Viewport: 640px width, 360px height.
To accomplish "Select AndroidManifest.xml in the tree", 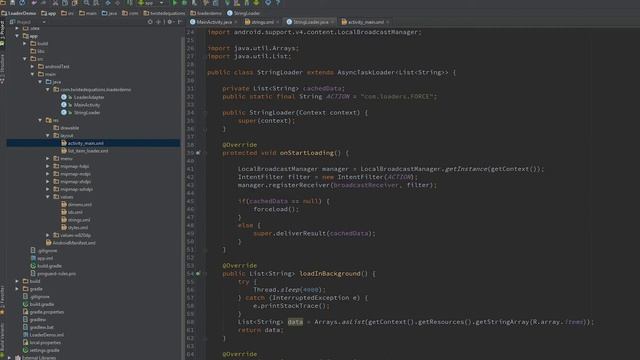I will 71,243.
